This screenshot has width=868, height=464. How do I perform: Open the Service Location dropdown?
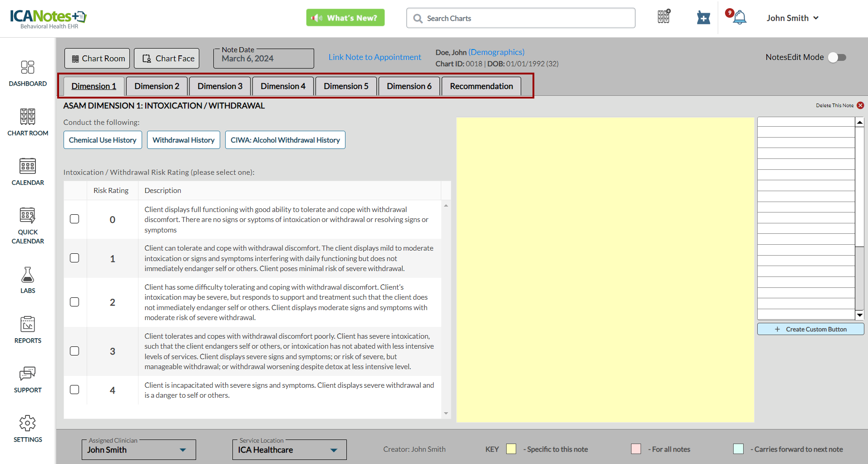[334, 450]
